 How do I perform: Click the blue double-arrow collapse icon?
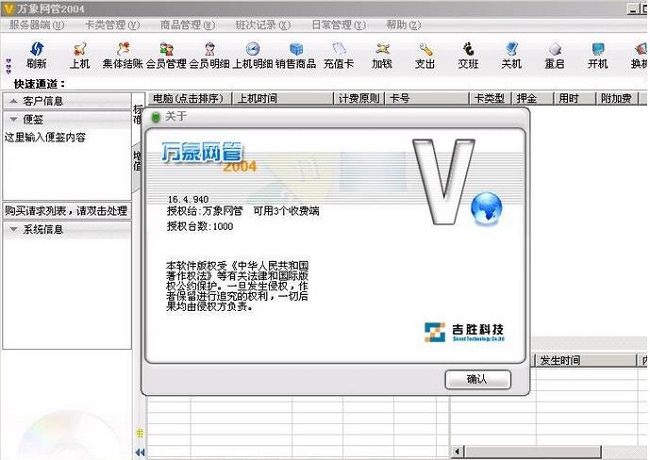tap(141, 452)
